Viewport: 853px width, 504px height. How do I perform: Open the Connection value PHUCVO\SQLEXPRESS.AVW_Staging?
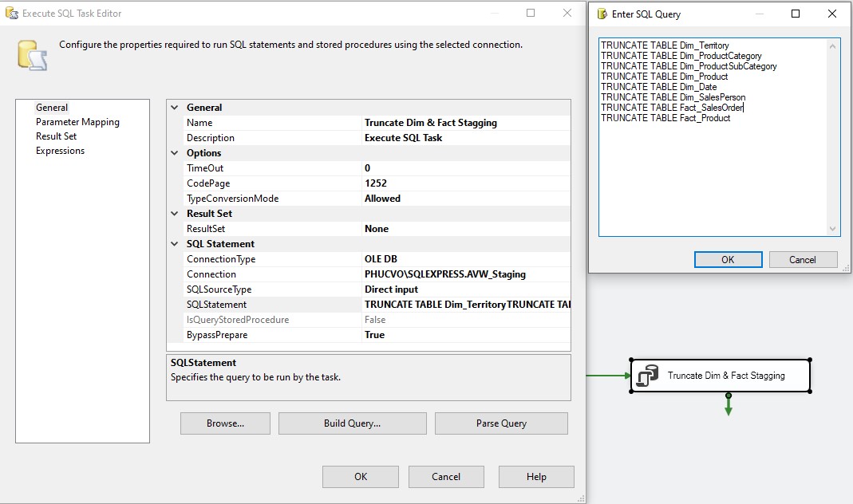click(x=467, y=274)
